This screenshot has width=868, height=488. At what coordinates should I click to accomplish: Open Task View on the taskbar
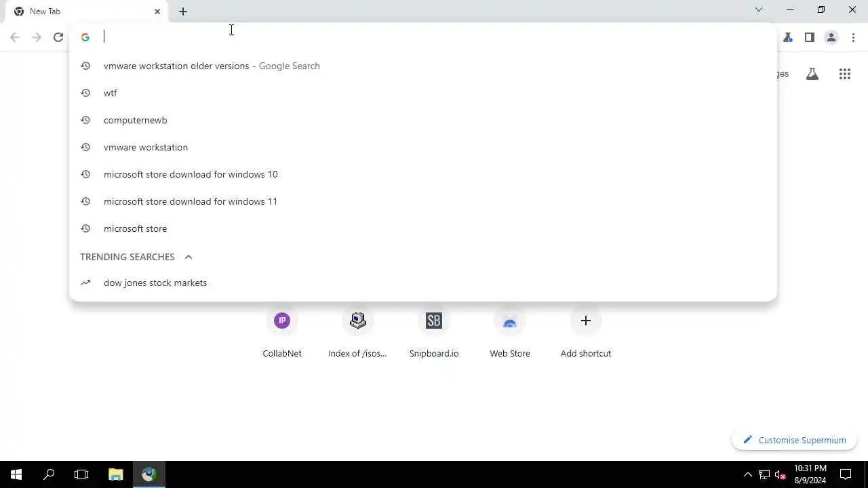81,474
